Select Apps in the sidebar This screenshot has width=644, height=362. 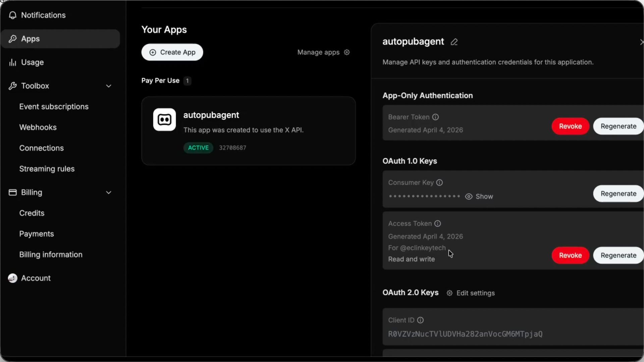(x=60, y=39)
